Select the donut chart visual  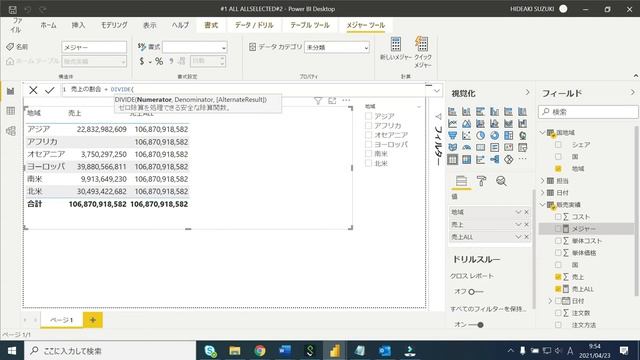coord(494,136)
